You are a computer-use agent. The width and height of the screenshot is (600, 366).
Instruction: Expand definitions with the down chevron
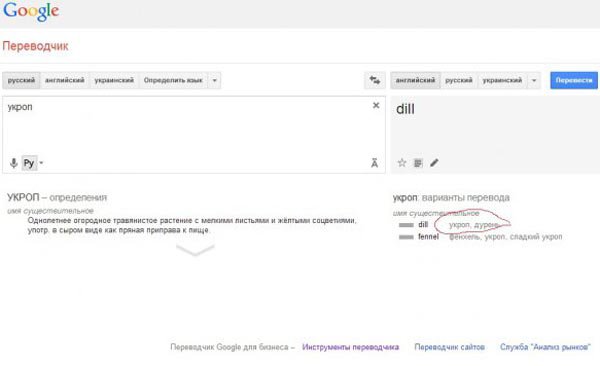pos(195,250)
